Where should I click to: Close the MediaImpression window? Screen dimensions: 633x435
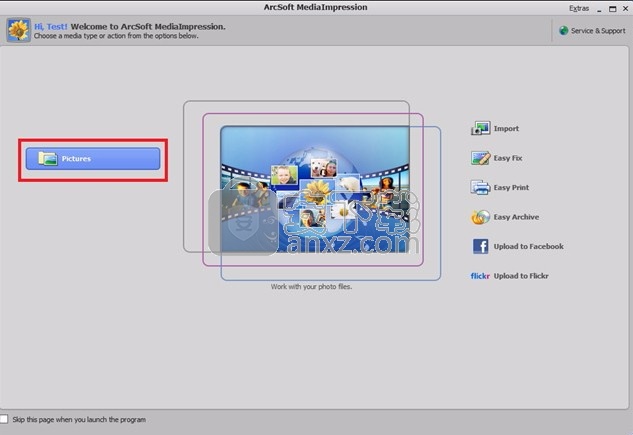click(x=625, y=8)
